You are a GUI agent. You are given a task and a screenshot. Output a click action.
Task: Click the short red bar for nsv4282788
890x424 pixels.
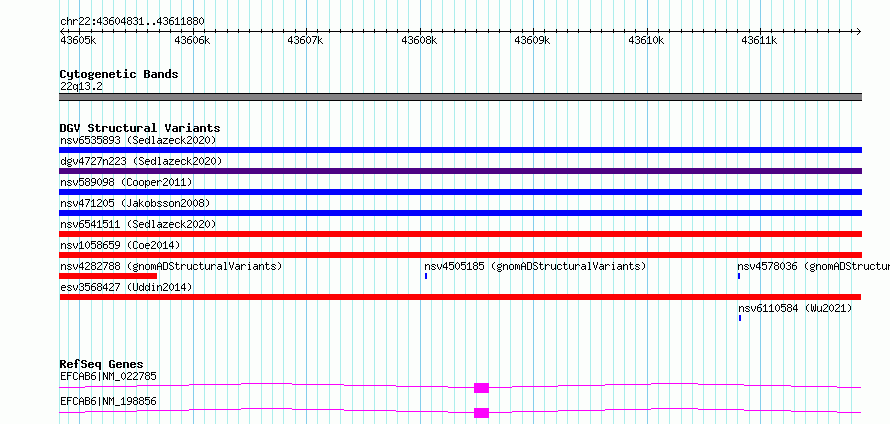108,276
